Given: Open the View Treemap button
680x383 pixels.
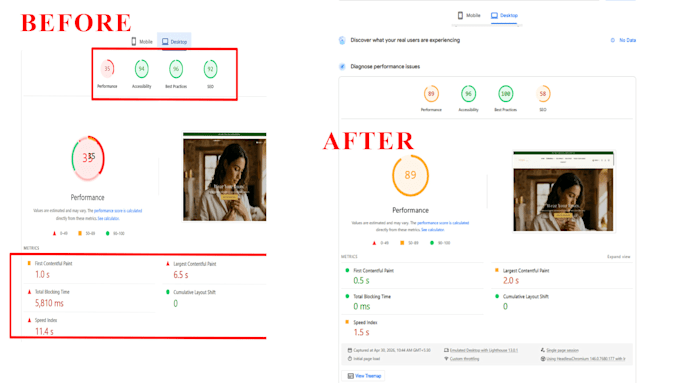Looking at the screenshot, I should (x=363, y=376).
